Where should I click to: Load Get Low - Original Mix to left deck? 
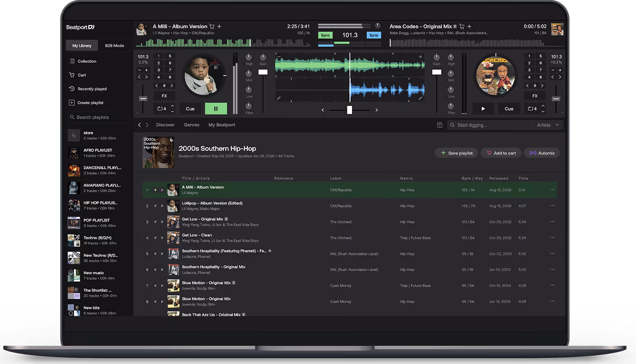click(155, 222)
